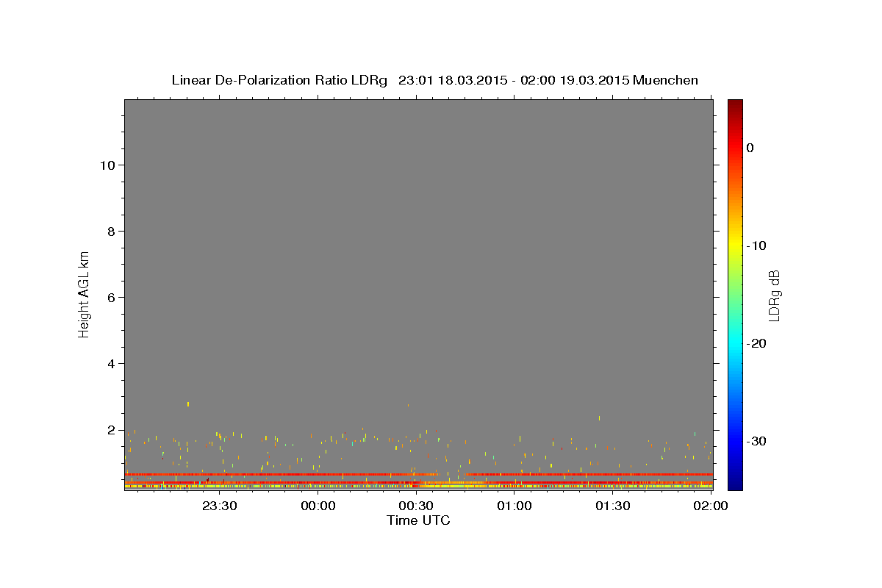This screenshot has height=588, width=882.
Task: Click the height tick label 6
Action: [x=110, y=297]
